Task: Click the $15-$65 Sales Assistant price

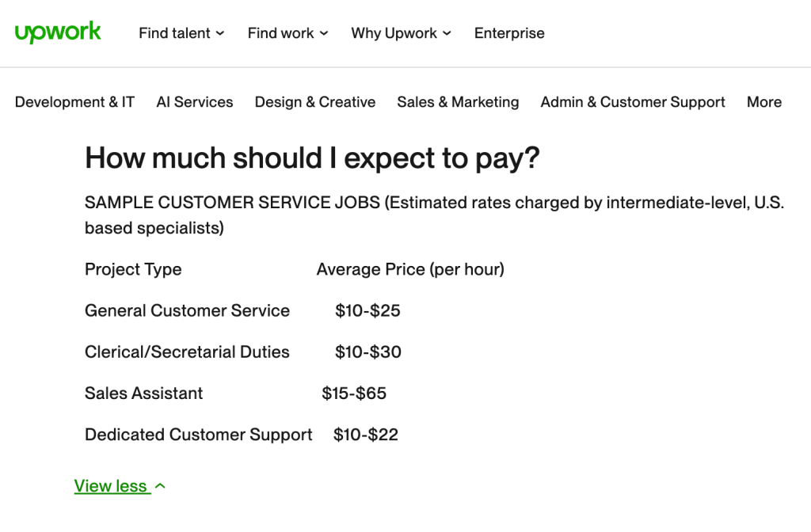Action: click(354, 393)
